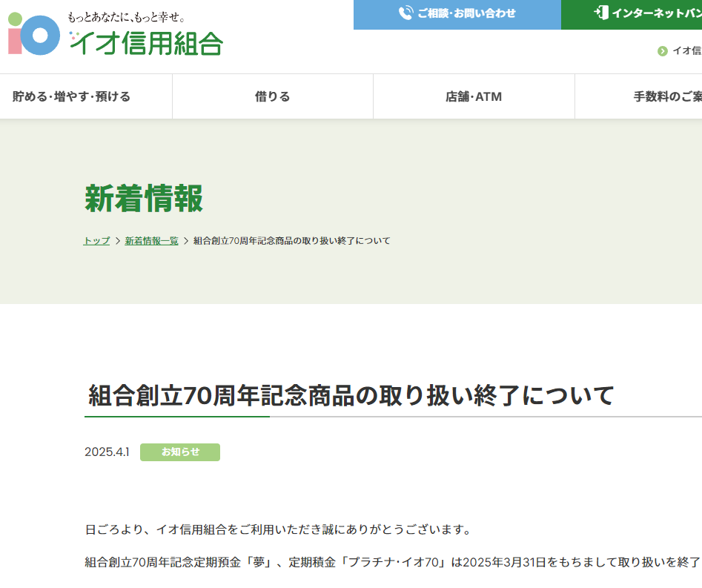This screenshot has width=702, height=588.
Task: Click the お知らせ category tag
Action: [x=180, y=452]
